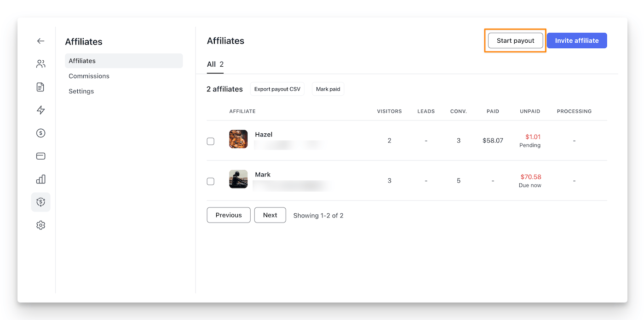Screen dimensions: 644x320
Task: Tick the checkbox next to Hazel
Action: tap(211, 141)
